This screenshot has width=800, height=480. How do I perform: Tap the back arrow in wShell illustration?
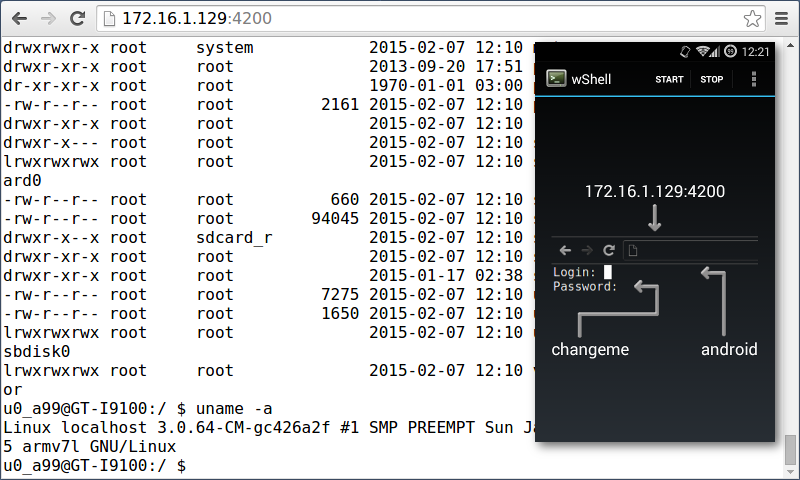pyautogui.click(x=565, y=250)
